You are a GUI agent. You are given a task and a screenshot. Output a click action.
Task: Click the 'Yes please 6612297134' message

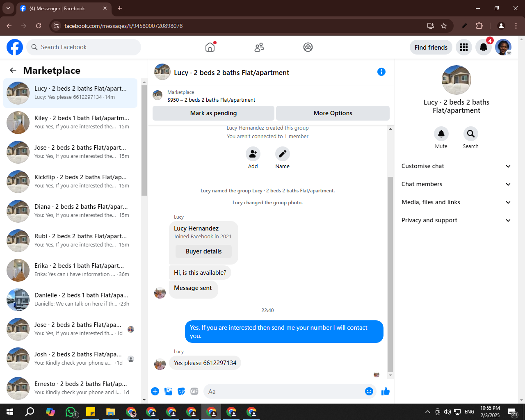coord(205,363)
